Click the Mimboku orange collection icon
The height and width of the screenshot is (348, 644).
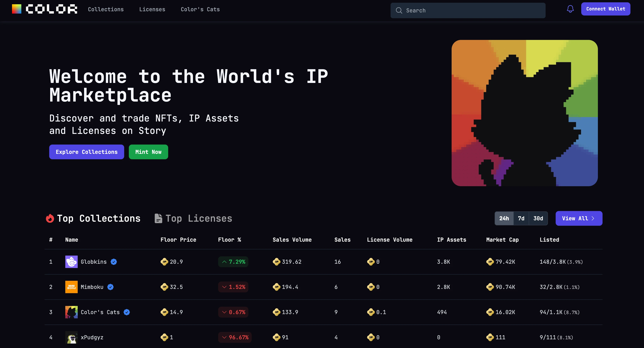point(71,287)
